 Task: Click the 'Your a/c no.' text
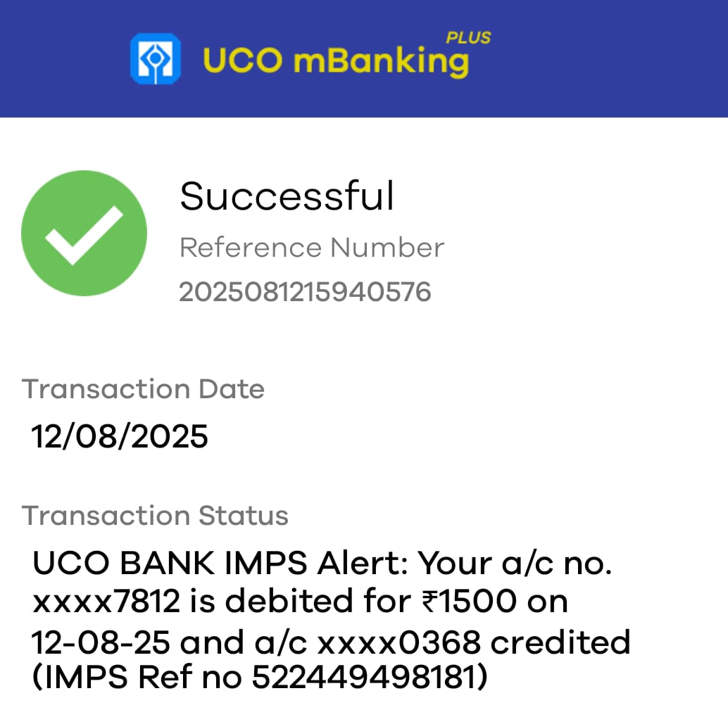pos(515,564)
